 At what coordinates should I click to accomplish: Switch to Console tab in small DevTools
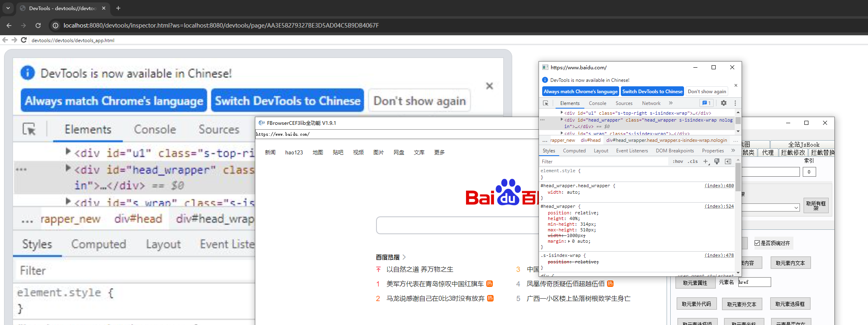[597, 103]
